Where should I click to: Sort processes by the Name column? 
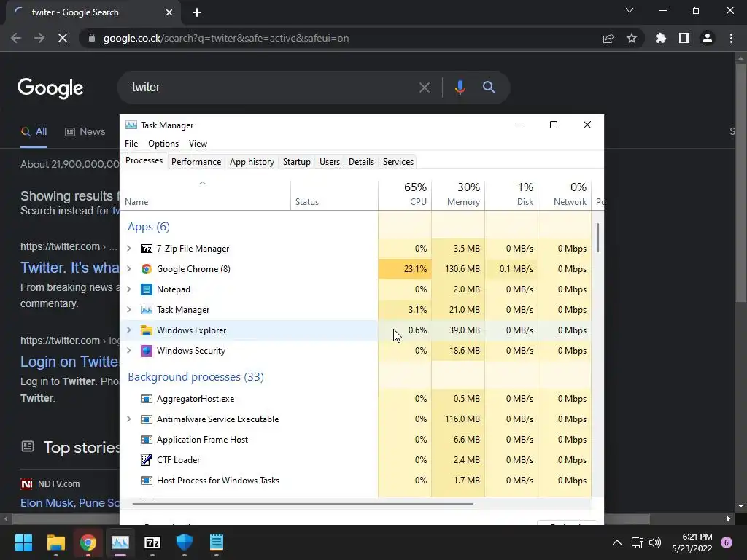[205, 195]
